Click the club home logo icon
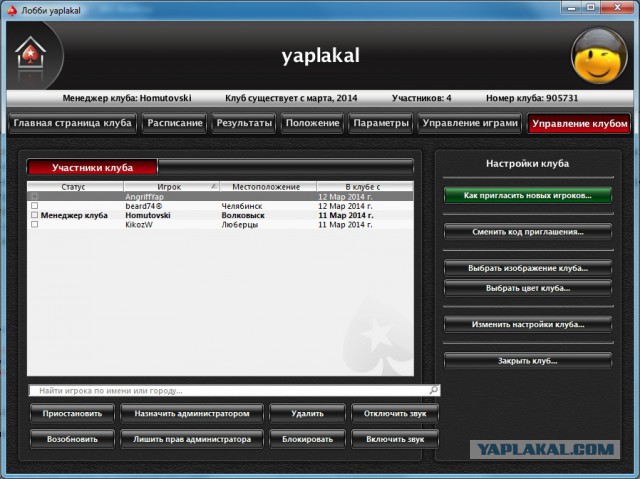This screenshot has width=640, height=479. [30, 52]
